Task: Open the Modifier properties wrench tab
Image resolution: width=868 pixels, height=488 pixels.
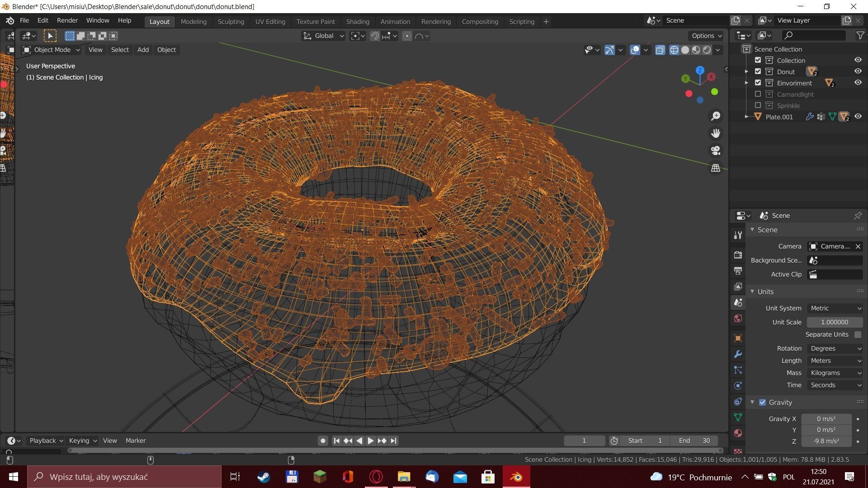Action: click(738, 354)
